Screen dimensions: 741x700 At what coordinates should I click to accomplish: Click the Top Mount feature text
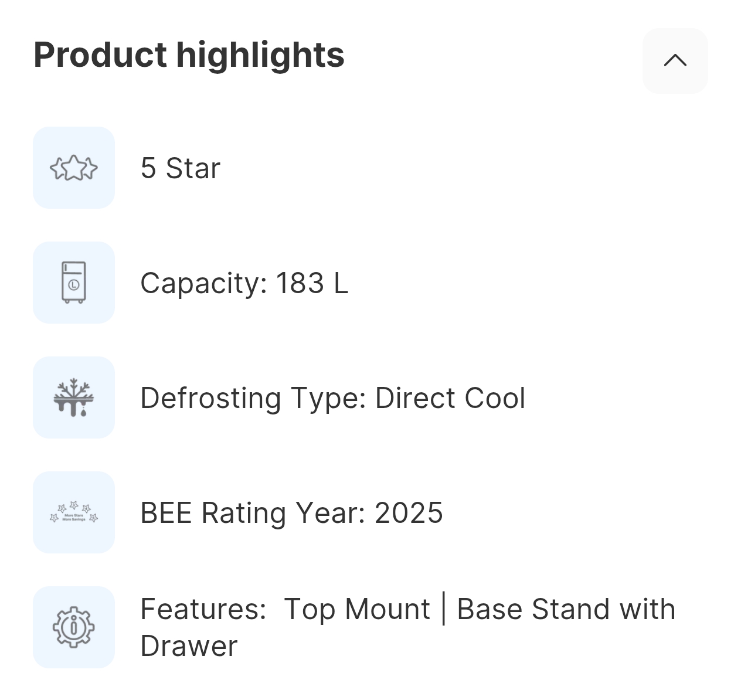(x=357, y=609)
